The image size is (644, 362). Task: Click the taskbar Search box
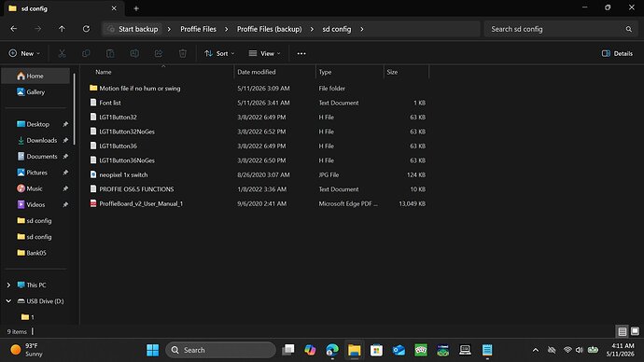[x=220, y=350]
